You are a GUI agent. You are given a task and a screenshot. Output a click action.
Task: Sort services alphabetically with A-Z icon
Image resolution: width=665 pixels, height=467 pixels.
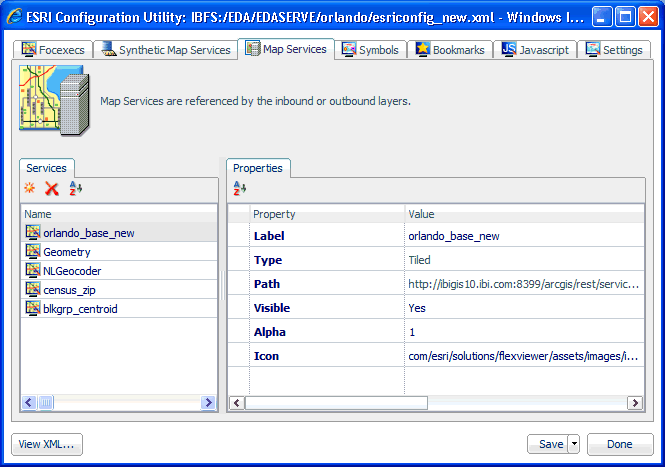(76, 188)
